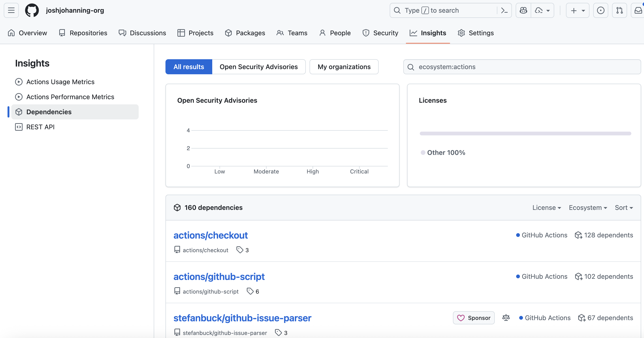Screen dimensions: 644x338
Task: Open the Projects tab
Action: pos(195,33)
